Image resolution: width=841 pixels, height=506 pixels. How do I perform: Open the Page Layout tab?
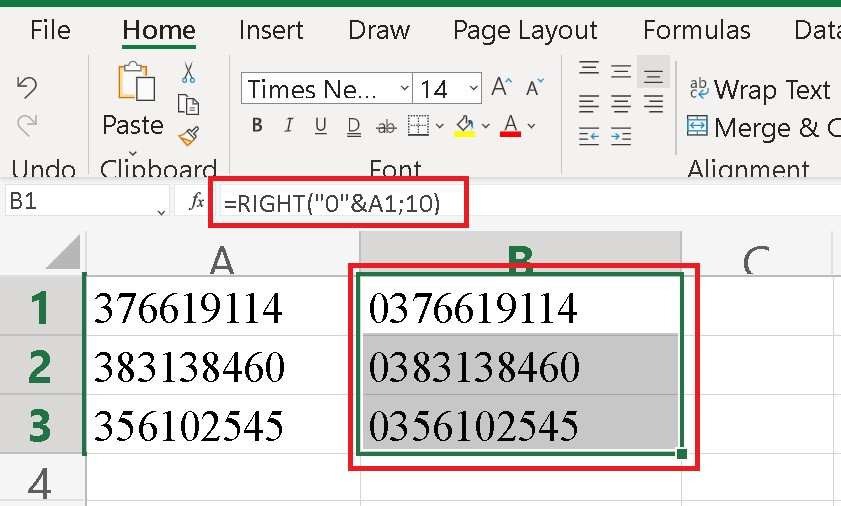525,30
